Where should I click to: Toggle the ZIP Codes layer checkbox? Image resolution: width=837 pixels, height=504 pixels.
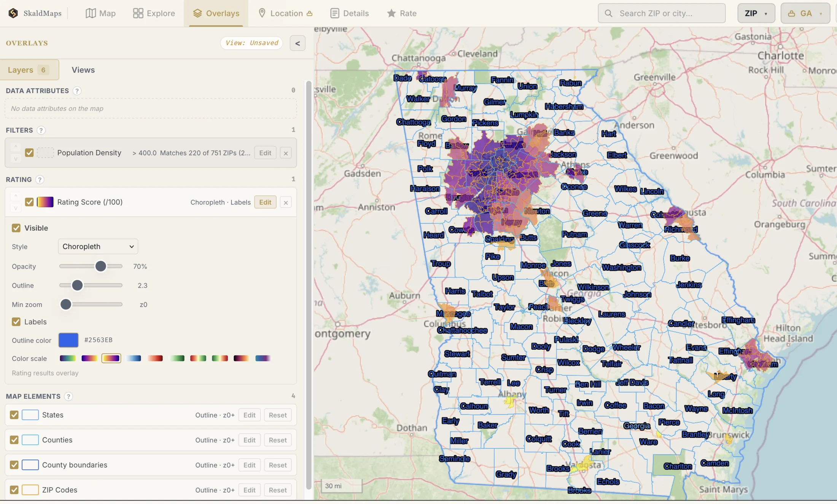click(14, 490)
